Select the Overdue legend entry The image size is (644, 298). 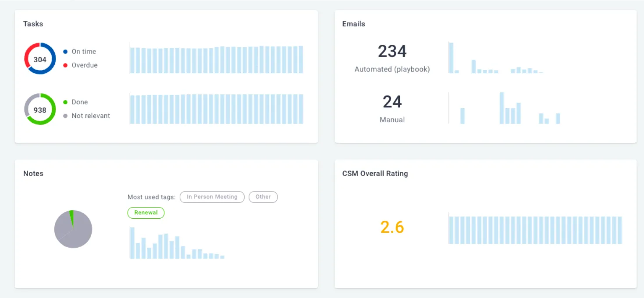[x=80, y=65]
